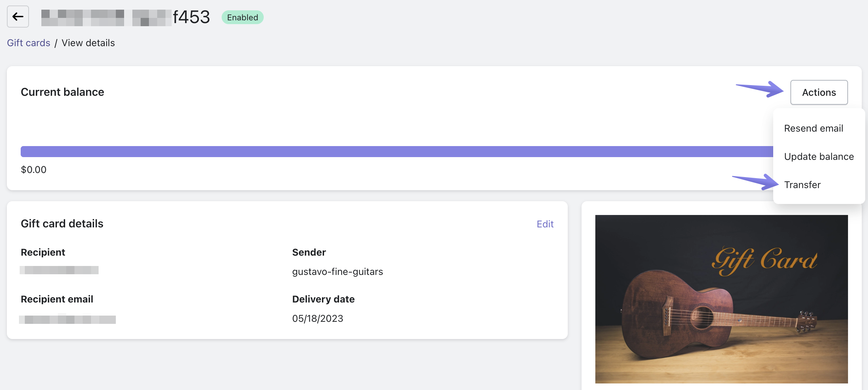Click the blurred recipient name value
This screenshot has width=868, height=390.
click(x=59, y=270)
